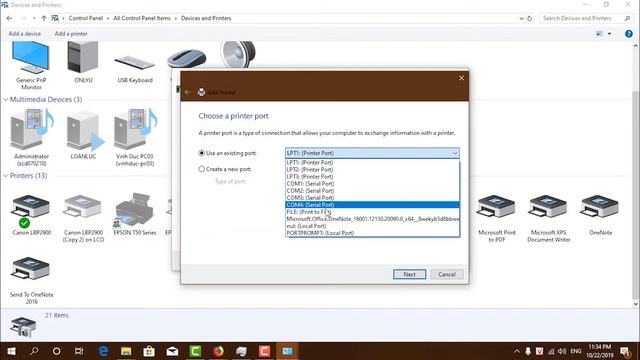Image resolution: width=640 pixels, height=360 pixels.
Task: Click Add a printer in toolbar
Action: point(71,34)
